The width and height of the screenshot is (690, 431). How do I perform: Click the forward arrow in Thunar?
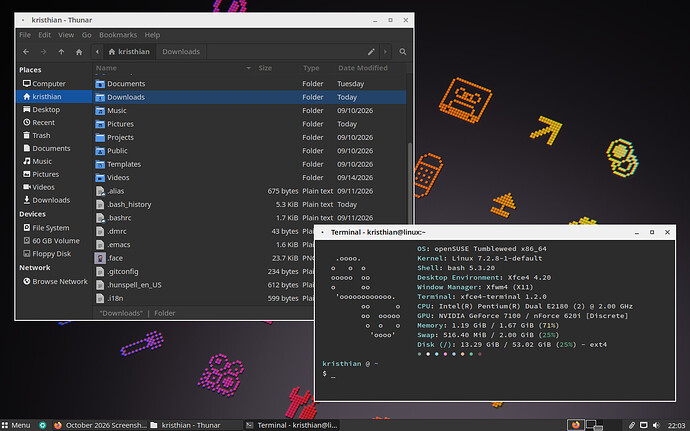click(43, 52)
